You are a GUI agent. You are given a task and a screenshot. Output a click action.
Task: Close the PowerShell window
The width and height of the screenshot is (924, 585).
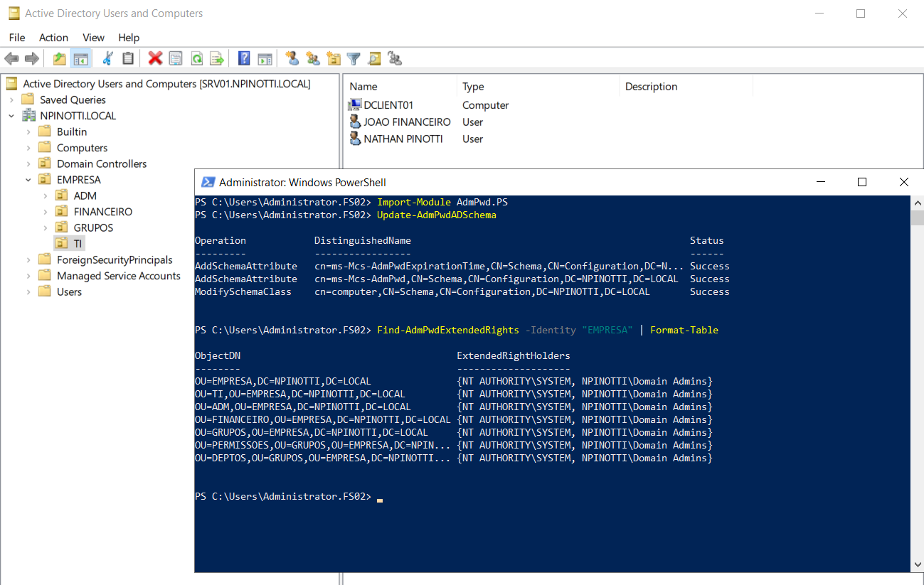903,183
